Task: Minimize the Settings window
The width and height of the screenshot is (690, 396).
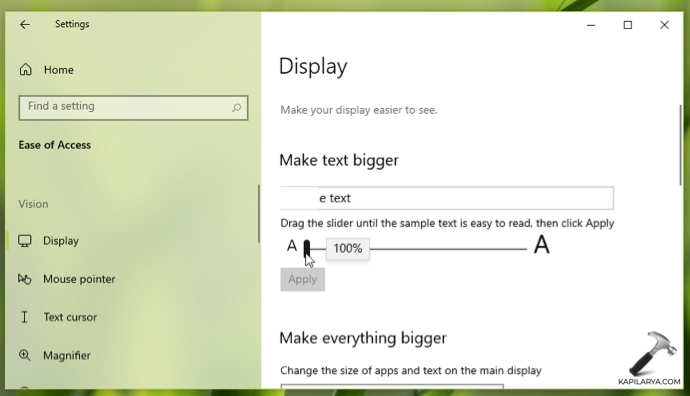Action: (591, 25)
